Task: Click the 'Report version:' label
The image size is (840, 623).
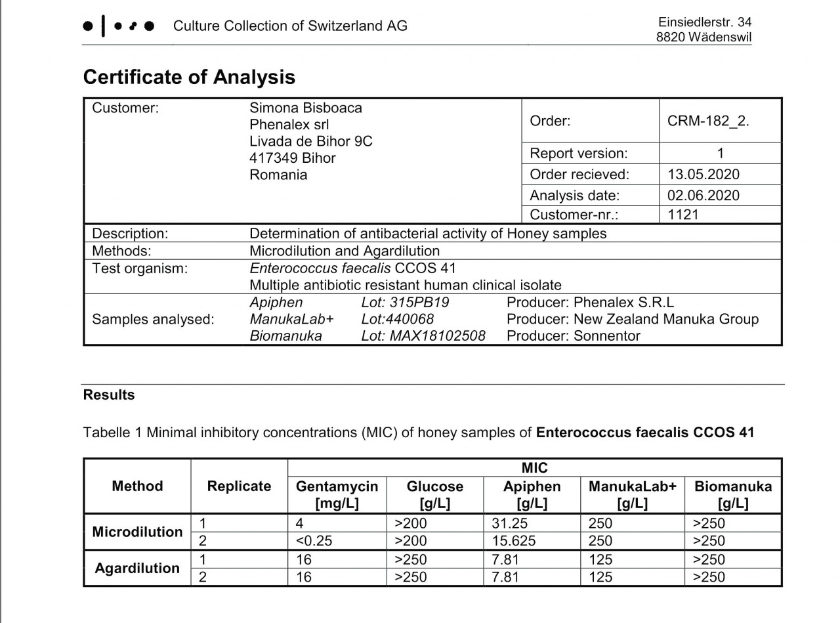Action: 579,154
